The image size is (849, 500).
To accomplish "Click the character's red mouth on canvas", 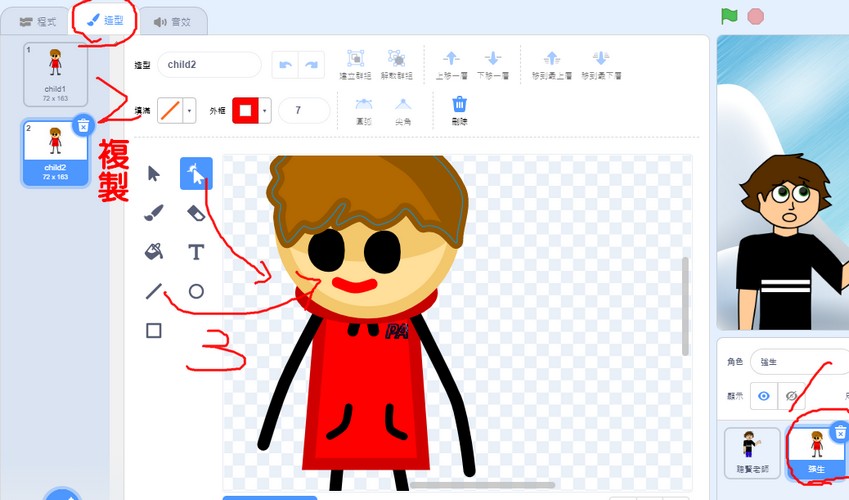I will coord(355,284).
